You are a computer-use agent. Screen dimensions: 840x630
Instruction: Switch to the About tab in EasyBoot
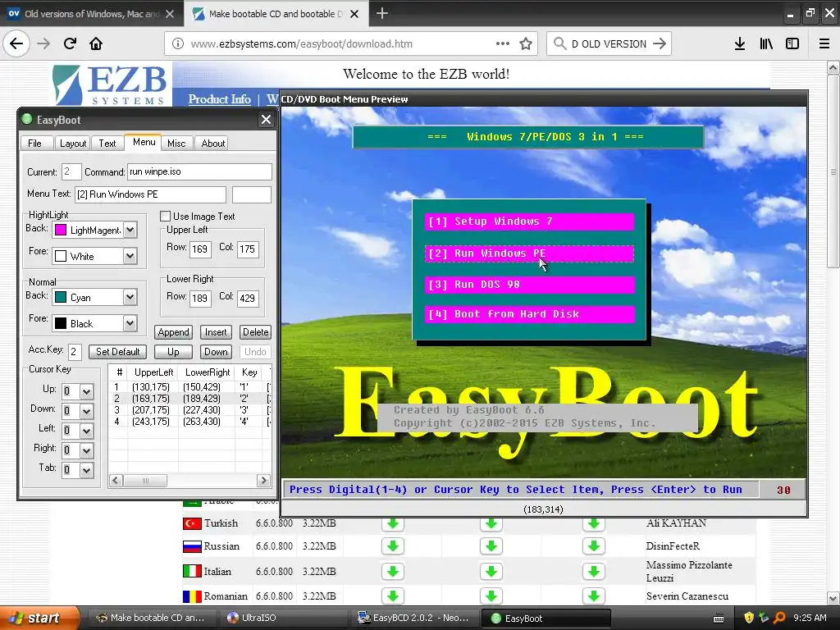(x=212, y=143)
